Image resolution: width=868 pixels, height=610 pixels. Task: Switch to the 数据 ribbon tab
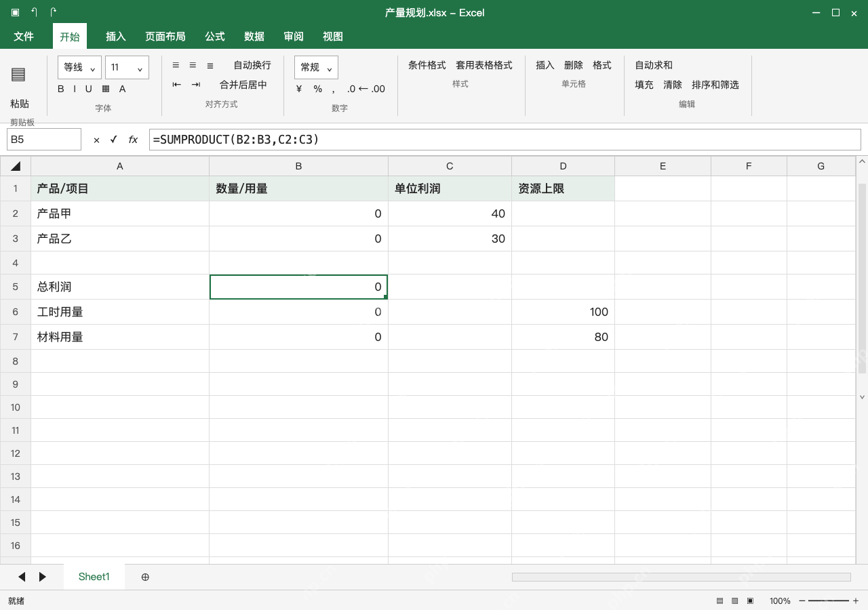tap(254, 37)
